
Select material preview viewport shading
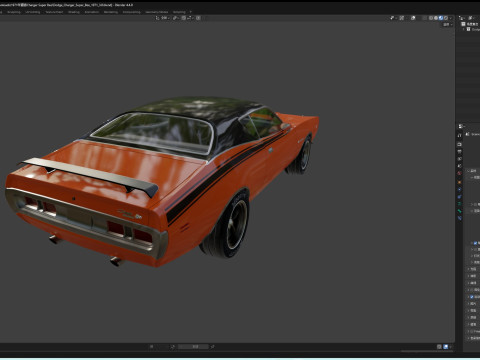pos(441,18)
